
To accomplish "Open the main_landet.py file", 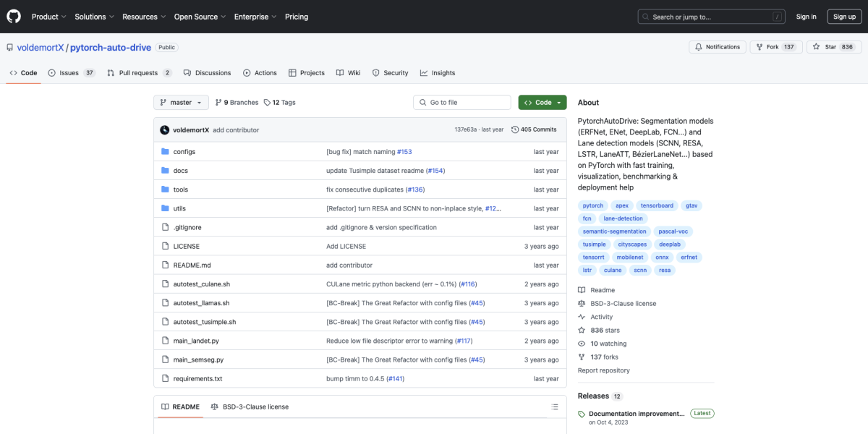I will click(196, 341).
